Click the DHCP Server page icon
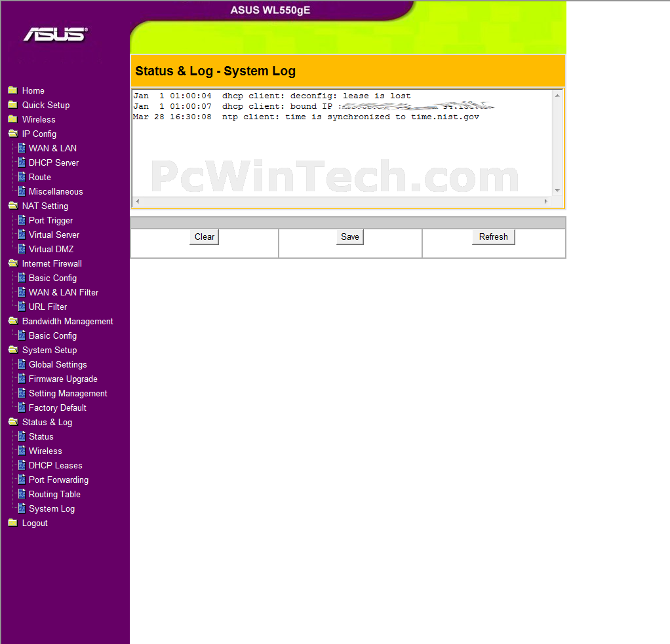The height and width of the screenshot is (644, 670). pos(22,162)
